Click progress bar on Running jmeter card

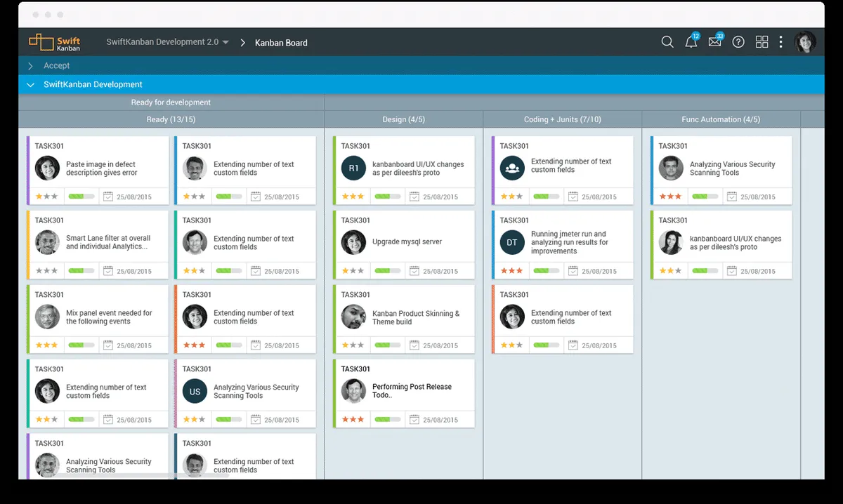546,271
